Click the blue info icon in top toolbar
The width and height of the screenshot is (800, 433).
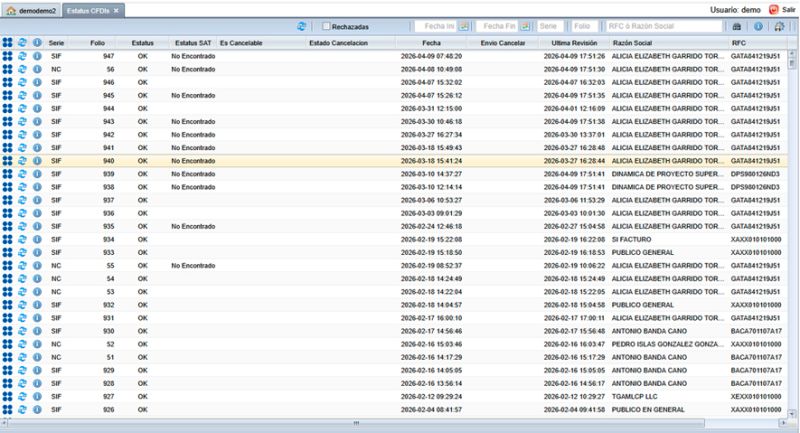tap(758, 26)
